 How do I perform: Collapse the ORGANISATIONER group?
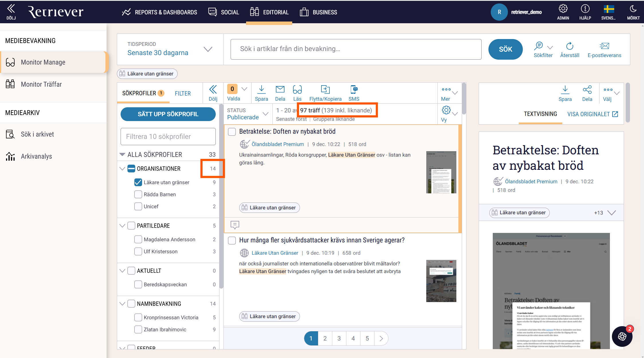click(122, 168)
